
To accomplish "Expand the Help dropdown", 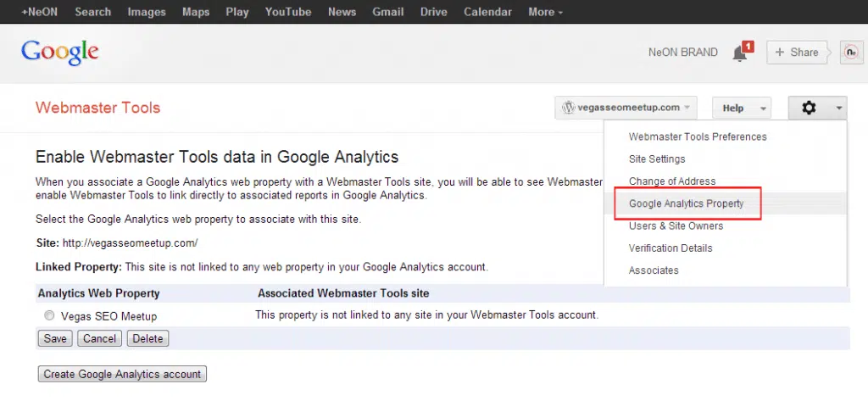I will [x=741, y=108].
